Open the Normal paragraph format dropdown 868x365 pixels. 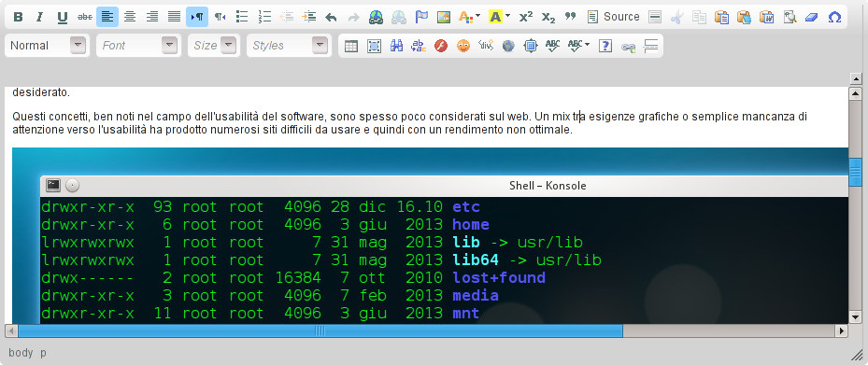(47, 46)
